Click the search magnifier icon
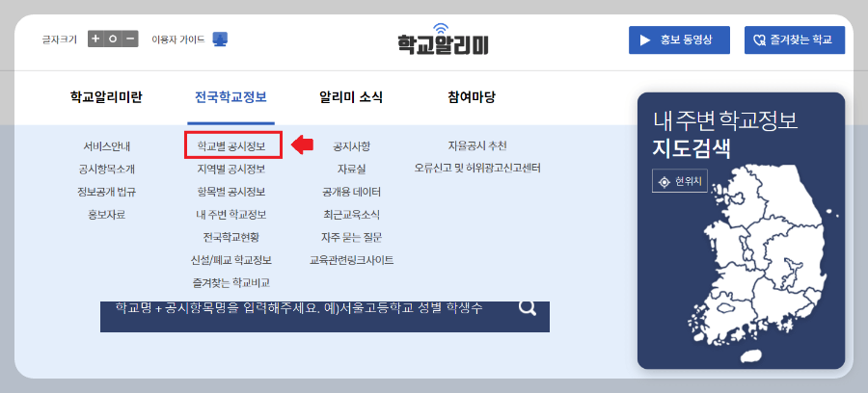Image resolution: width=868 pixels, height=393 pixels. [528, 307]
